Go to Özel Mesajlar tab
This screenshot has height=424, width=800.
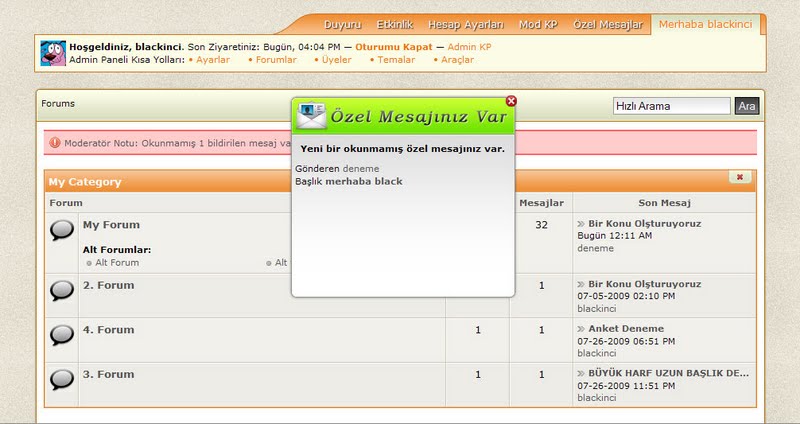click(609, 24)
